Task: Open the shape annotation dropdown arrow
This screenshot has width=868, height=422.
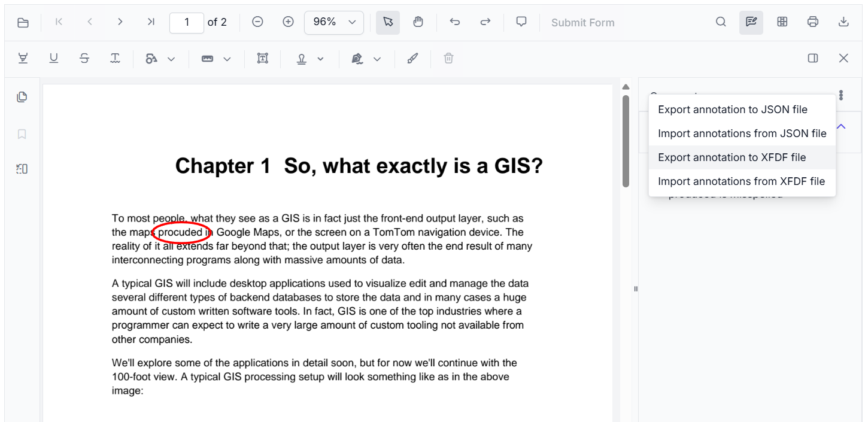Action: pyautogui.click(x=171, y=59)
